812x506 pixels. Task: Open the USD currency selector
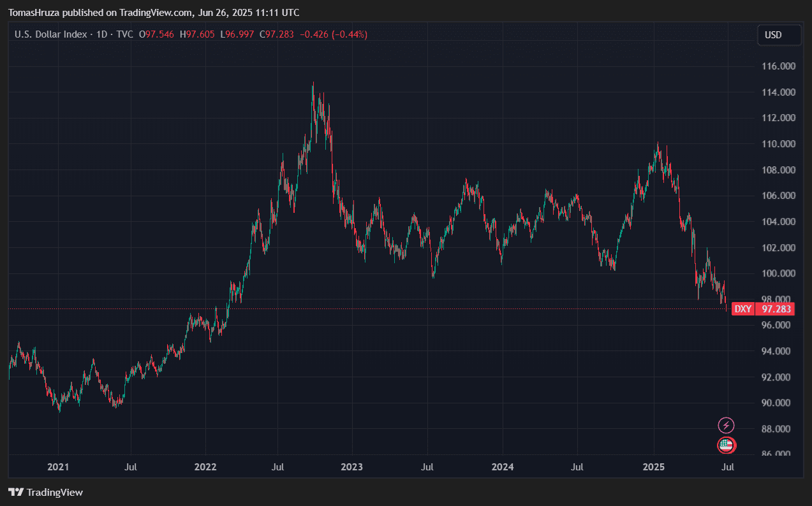pyautogui.click(x=779, y=35)
